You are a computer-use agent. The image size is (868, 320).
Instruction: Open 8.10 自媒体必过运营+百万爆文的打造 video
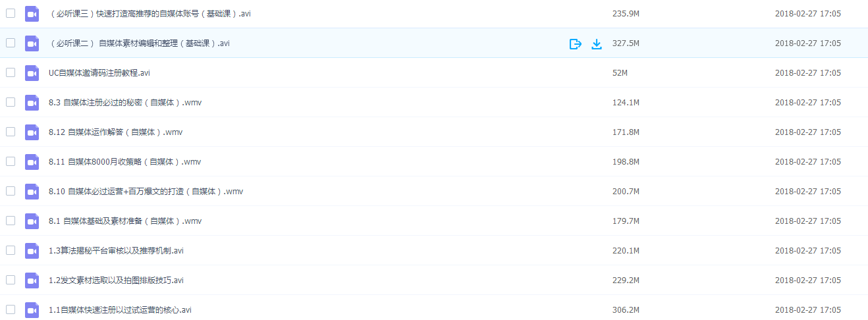(x=146, y=192)
